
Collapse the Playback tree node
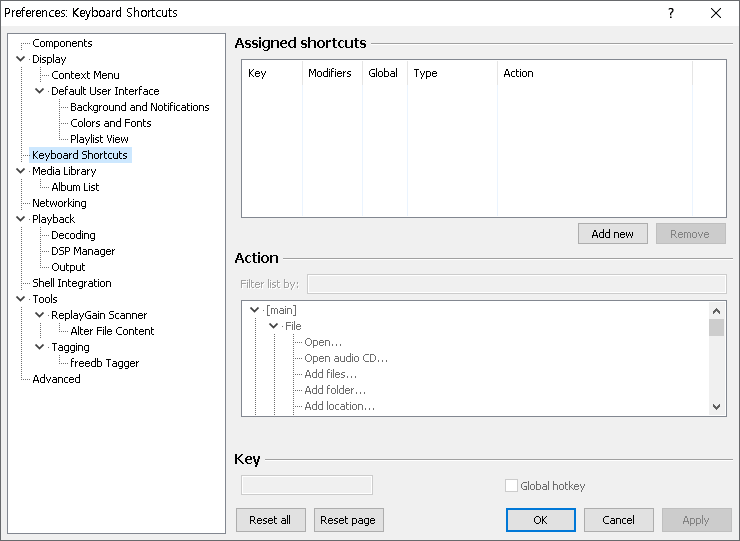coord(20,219)
